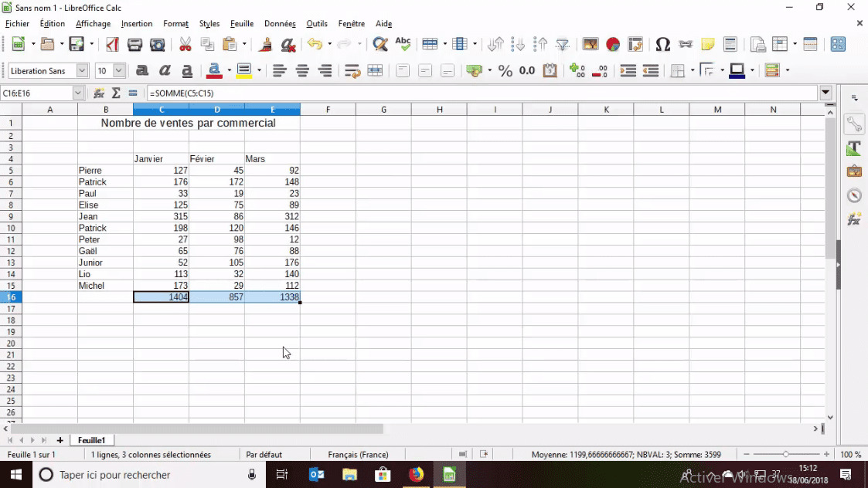868x488 pixels.
Task: Open the Gallery sidebar panel
Action: pyautogui.click(x=854, y=171)
